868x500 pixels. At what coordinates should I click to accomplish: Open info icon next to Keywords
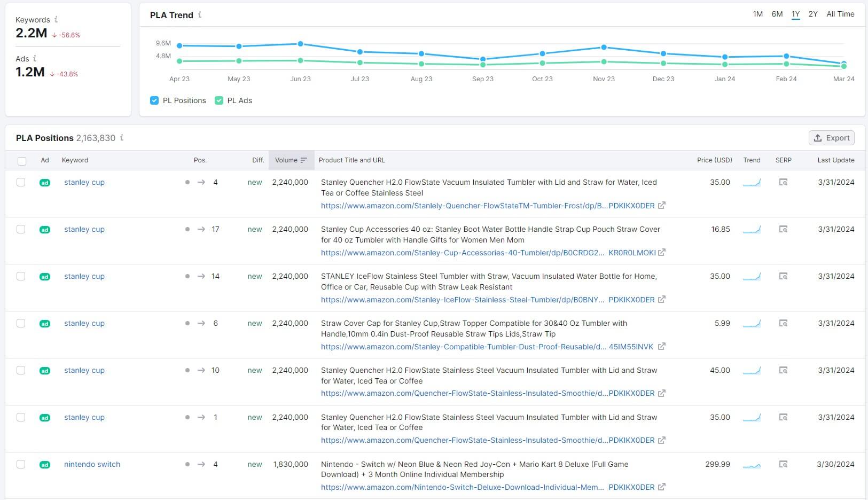[56, 19]
